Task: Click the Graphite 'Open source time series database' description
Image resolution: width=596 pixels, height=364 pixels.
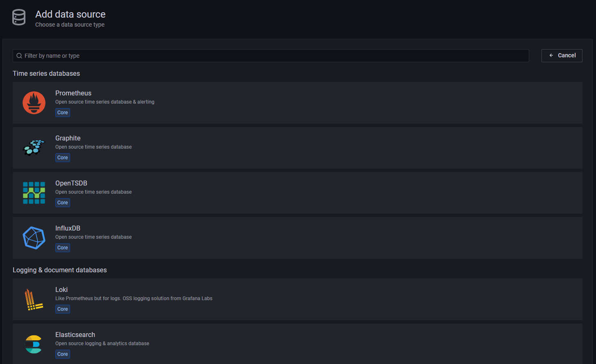Action: [x=93, y=147]
